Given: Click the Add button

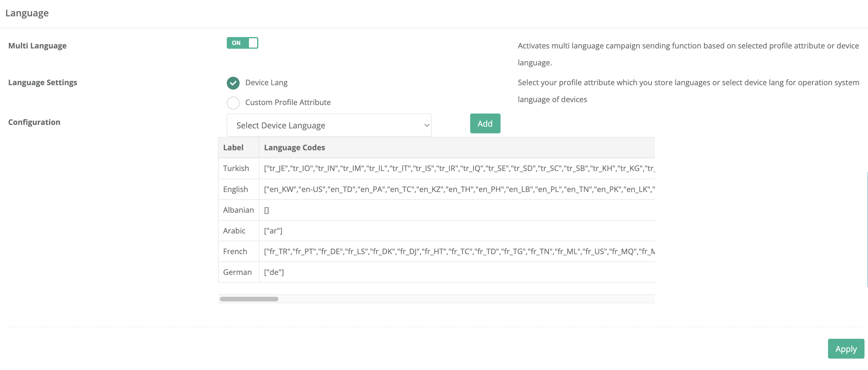Looking at the screenshot, I should [x=485, y=124].
